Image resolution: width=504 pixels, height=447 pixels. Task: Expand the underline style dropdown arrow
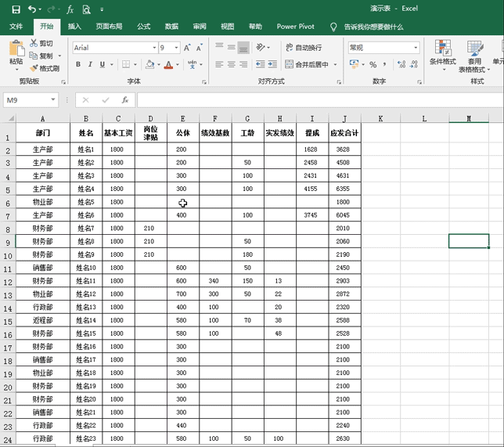[112, 64]
